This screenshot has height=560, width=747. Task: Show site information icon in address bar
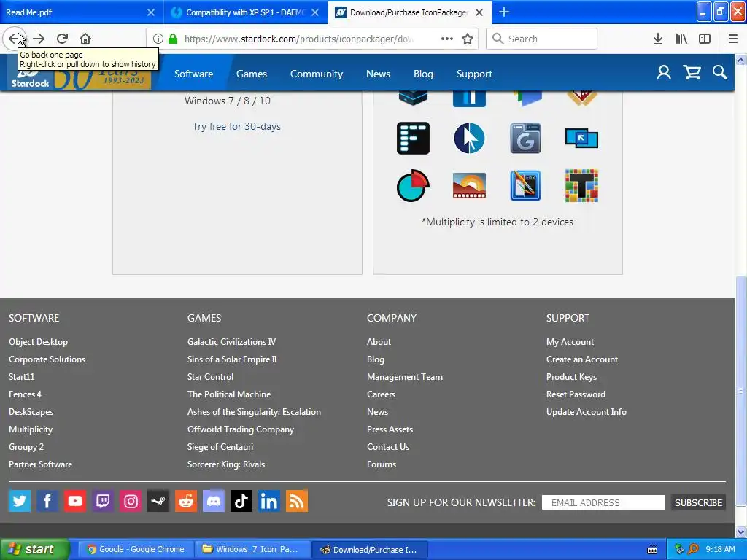click(158, 39)
